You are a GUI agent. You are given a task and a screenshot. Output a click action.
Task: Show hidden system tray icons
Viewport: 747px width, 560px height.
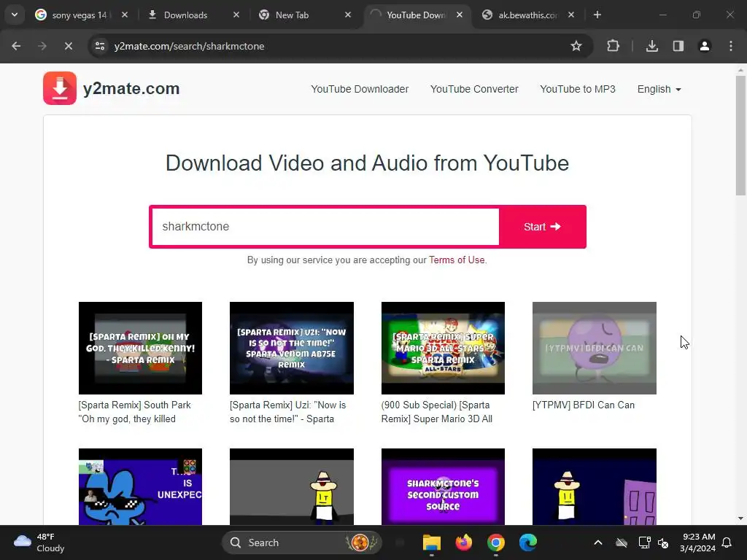tap(598, 542)
